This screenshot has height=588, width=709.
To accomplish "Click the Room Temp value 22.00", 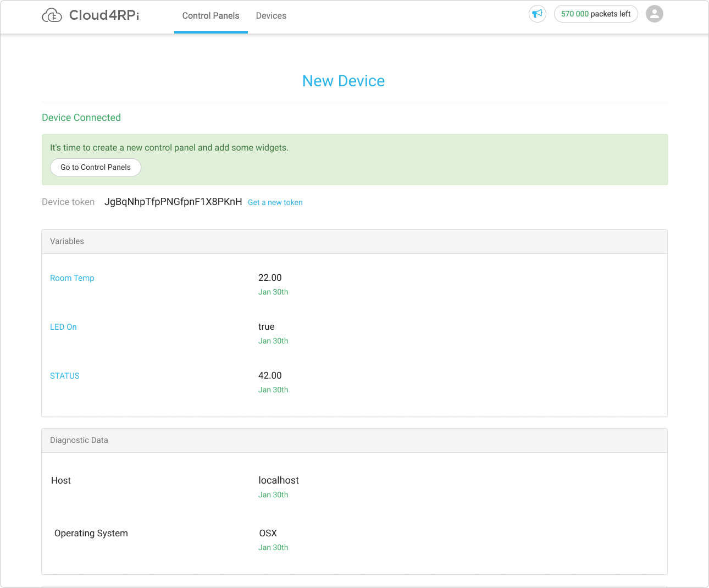I will click(270, 278).
